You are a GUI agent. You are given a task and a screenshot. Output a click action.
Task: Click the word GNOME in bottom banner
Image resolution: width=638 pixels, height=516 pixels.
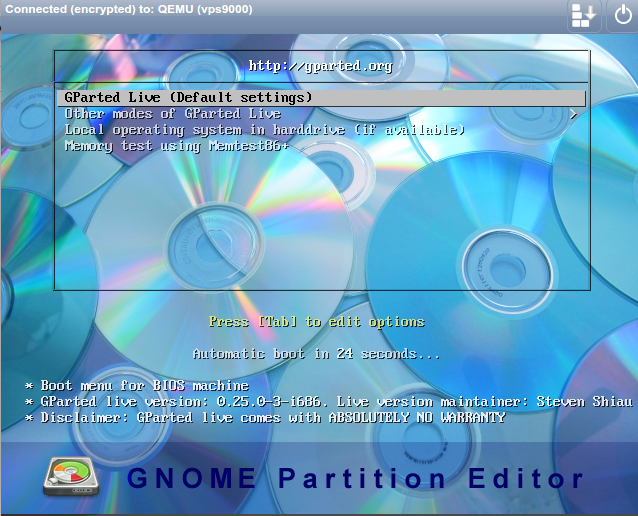pyautogui.click(x=192, y=477)
